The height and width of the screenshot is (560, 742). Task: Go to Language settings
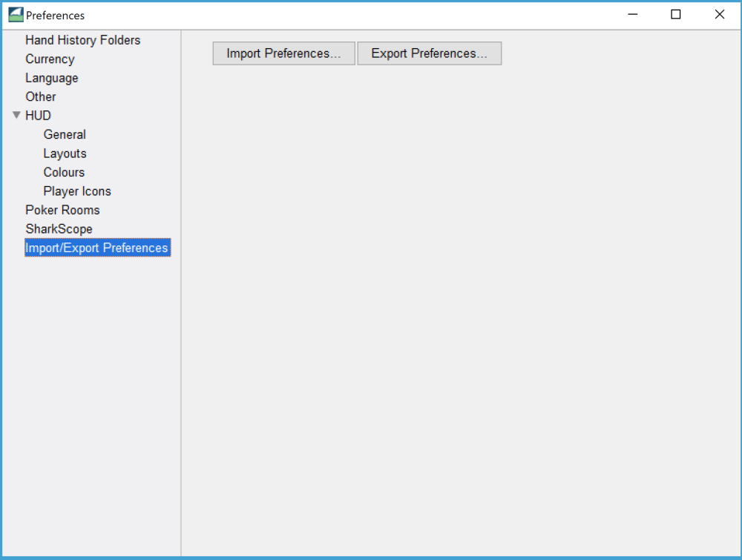coord(51,78)
